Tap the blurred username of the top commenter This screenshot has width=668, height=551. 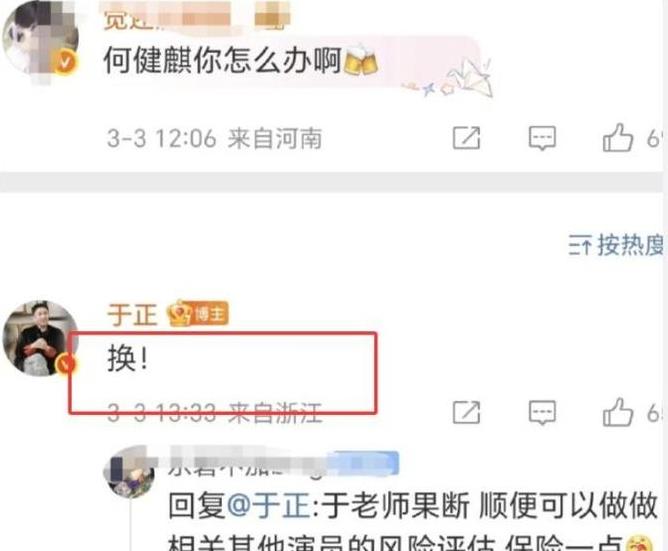pyautogui.click(x=197, y=18)
